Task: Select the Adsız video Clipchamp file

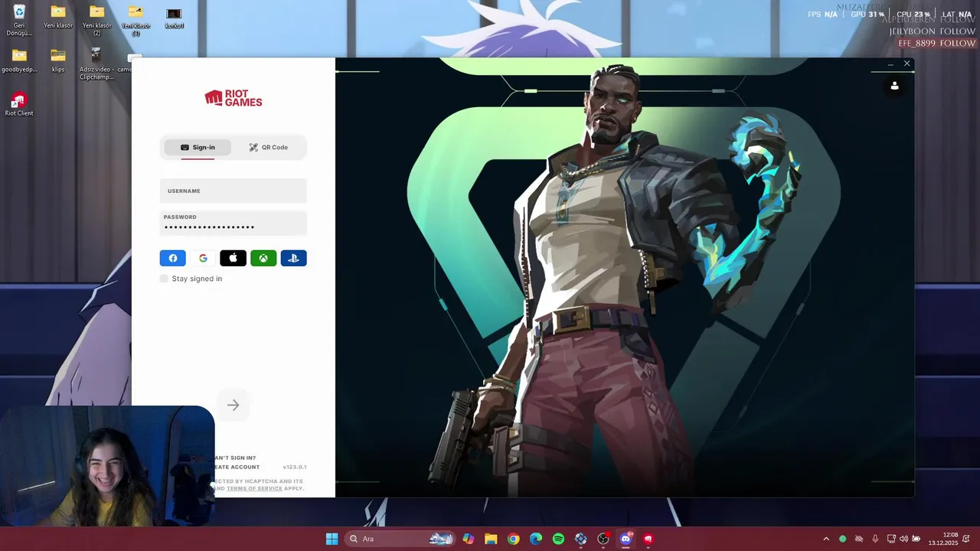Action: pos(96,64)
